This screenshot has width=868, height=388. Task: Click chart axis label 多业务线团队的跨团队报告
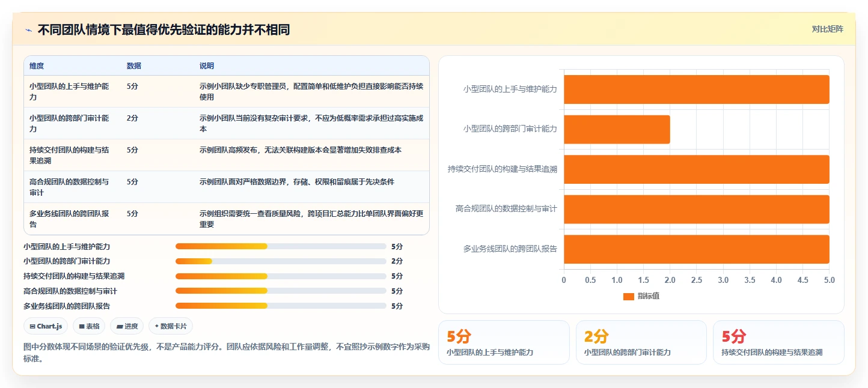[x=510, y=249]
